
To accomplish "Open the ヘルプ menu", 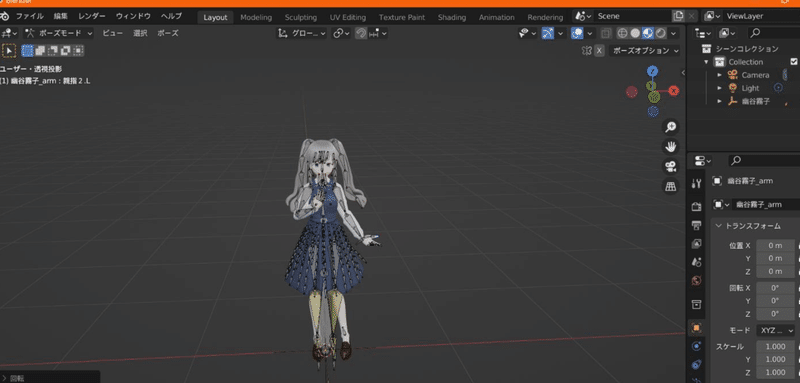I will (171, 16).
